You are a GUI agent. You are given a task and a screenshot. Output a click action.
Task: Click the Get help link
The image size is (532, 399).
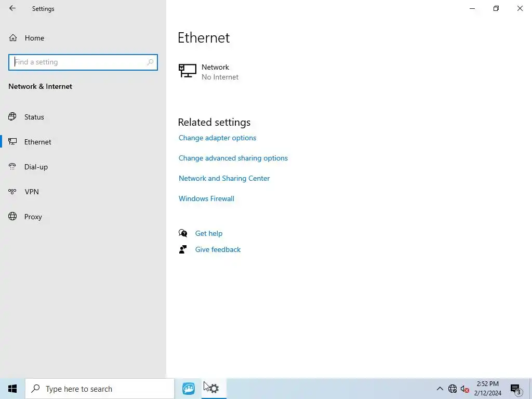209,233
